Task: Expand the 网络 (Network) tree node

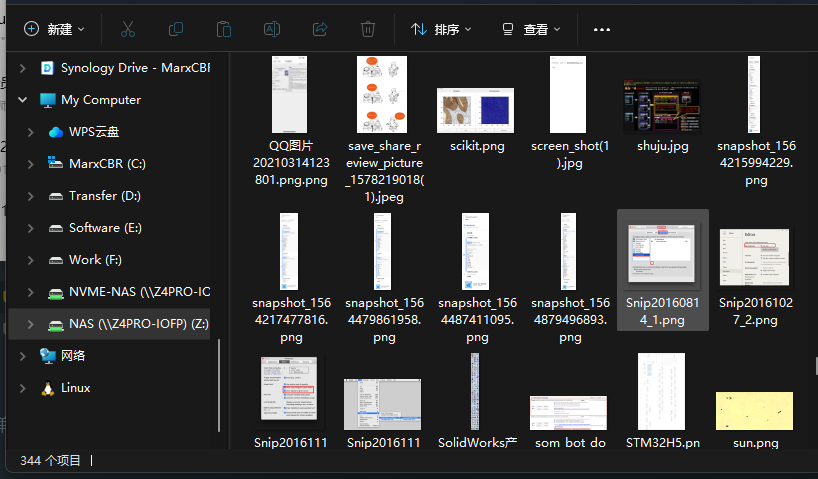Action: [23, 356]
